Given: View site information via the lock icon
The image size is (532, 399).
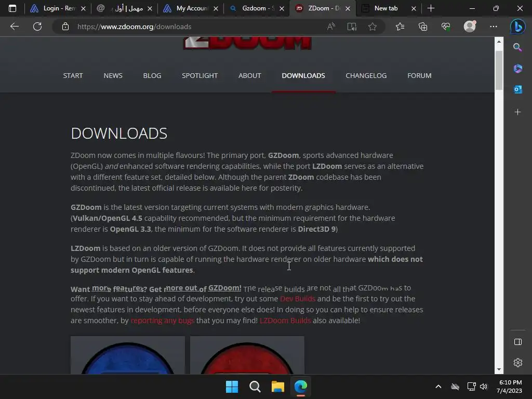Looking at the screenshot, I should 65,26.
